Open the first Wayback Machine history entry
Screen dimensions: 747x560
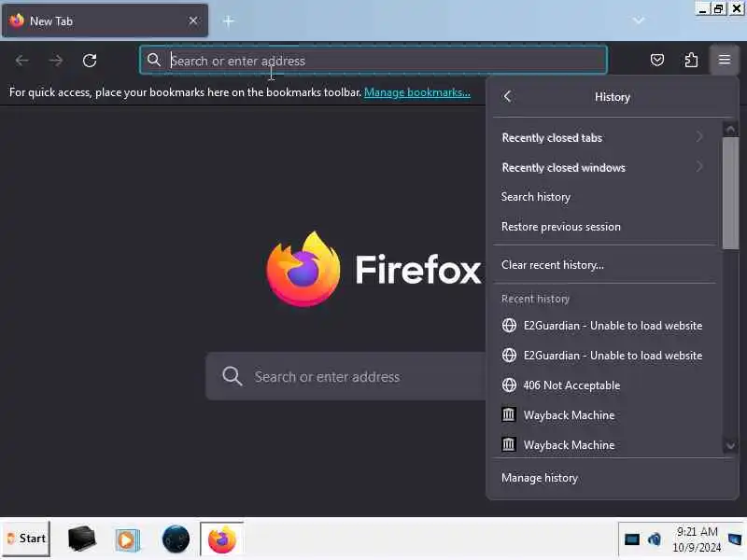coord(603,415)
